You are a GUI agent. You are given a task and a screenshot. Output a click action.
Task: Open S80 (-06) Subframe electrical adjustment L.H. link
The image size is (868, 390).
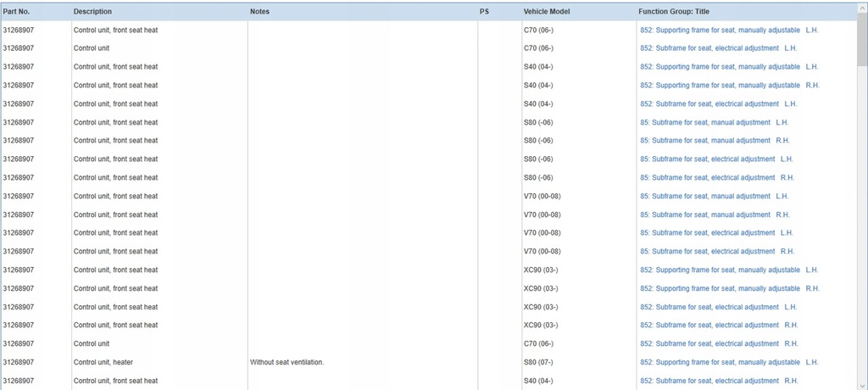[716, 159]
